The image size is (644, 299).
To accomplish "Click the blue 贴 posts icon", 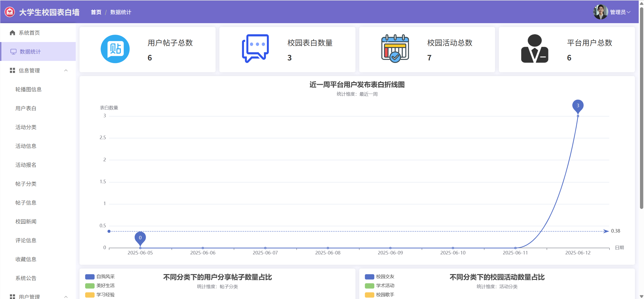I will [x=115, y=49].
